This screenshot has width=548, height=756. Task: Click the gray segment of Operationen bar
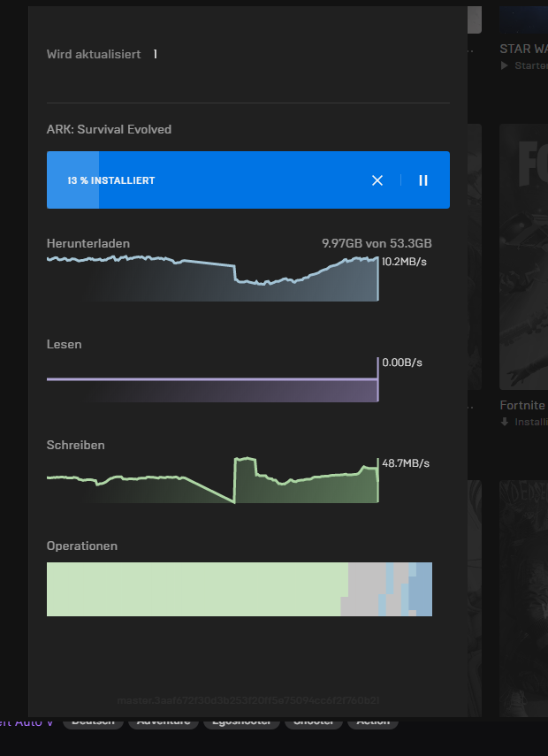coord(364,589)
